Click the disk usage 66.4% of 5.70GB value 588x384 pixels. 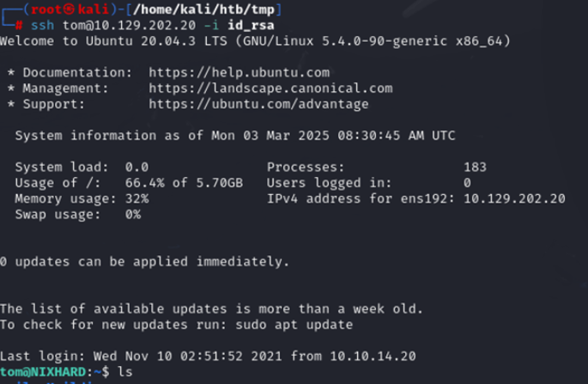click(x=184, y=183)
